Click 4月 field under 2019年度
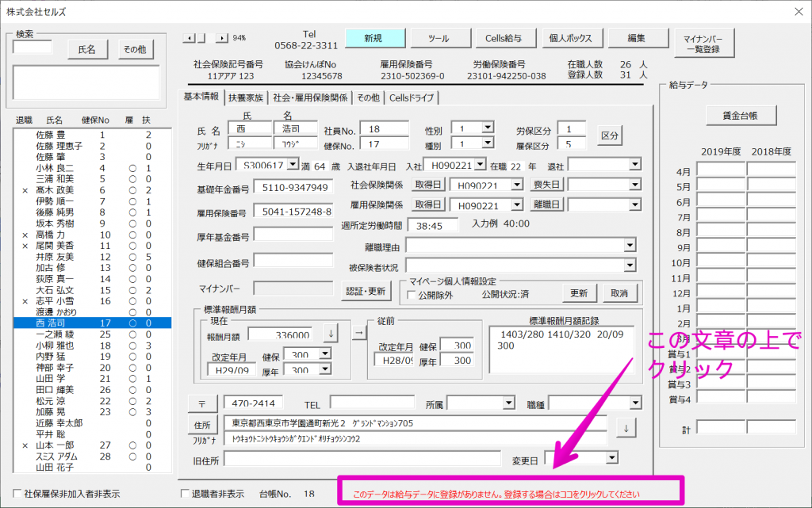The height and width of the screenshot is (508, 812). pos(721,170)
